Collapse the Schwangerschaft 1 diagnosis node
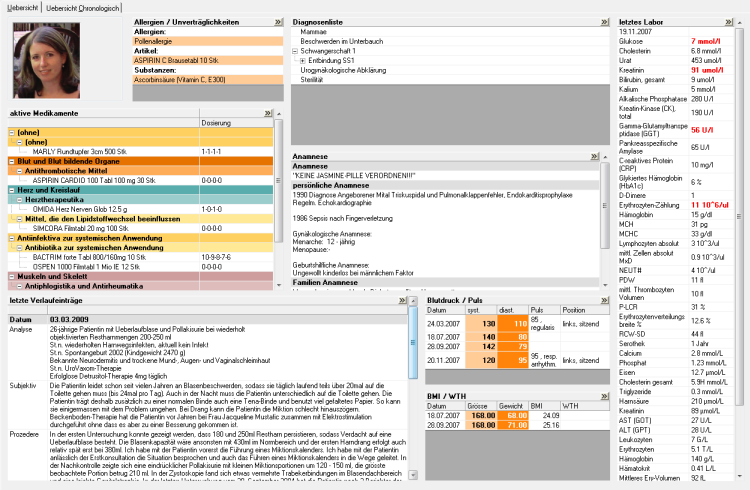750x490 pixels. tap(295, 51)
